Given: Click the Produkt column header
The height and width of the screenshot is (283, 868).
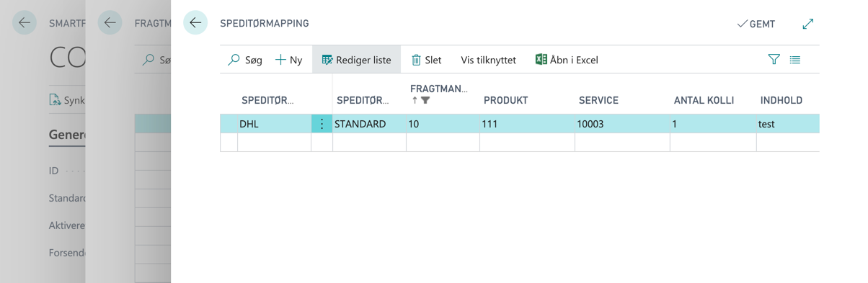Looking at the screenshot, I should click(505, 100).
